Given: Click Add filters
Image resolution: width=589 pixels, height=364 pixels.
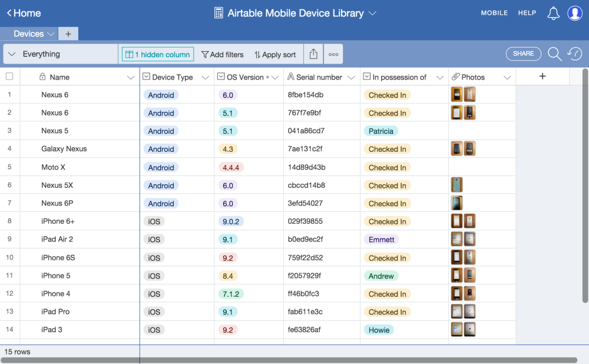Looking at the screenshot, I should tap(223, 54).
